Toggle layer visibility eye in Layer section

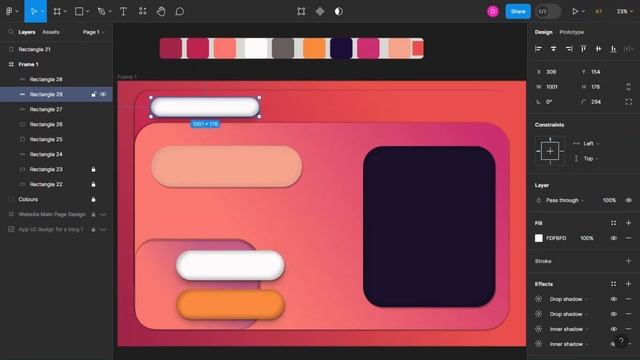click(x=629, y=200)
